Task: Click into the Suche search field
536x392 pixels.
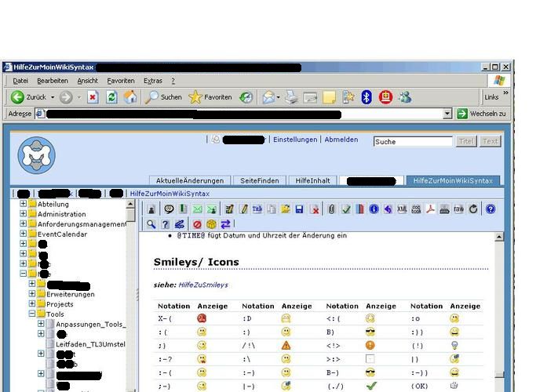Action: coord(413,142)
